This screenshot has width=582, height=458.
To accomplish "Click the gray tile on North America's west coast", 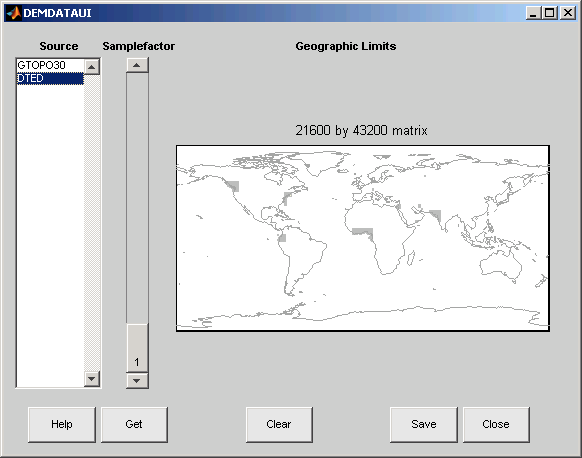I will pos(233,186).
